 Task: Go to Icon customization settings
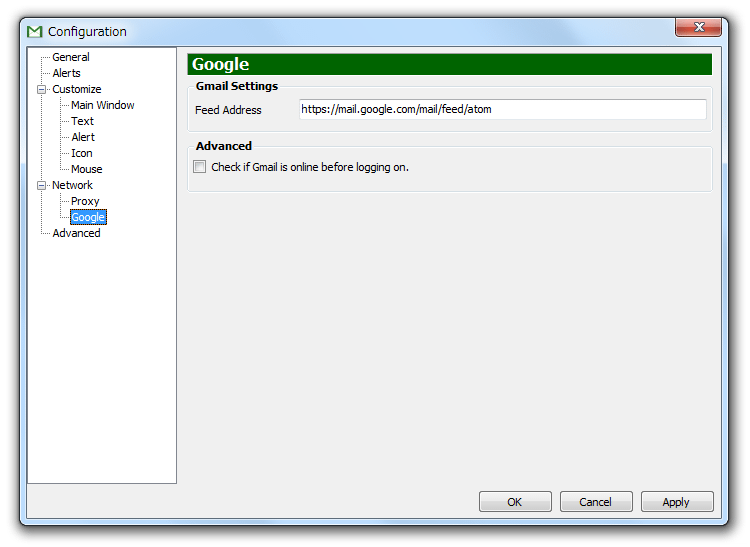pos(82,153)
